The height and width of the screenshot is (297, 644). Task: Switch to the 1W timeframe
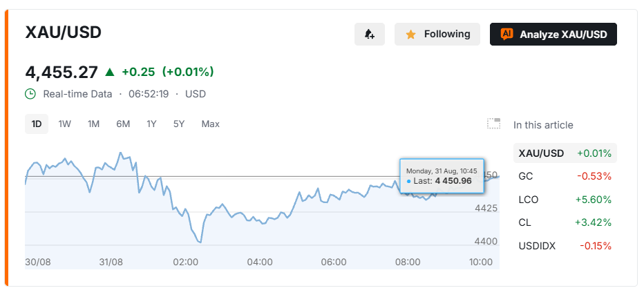(x=64, y=124)
